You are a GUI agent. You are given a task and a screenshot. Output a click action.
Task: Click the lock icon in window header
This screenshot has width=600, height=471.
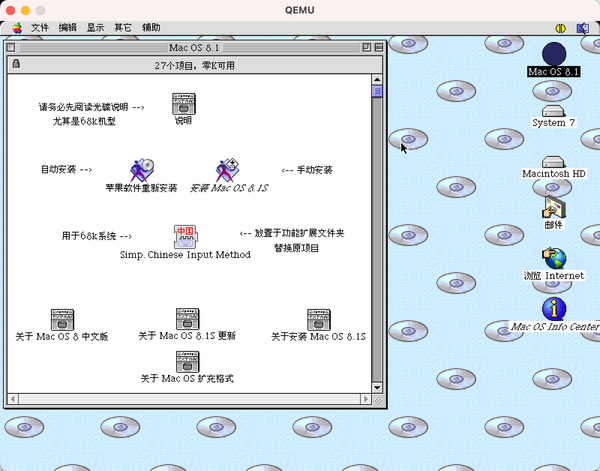pyautogui.click(x=16, y=64)
